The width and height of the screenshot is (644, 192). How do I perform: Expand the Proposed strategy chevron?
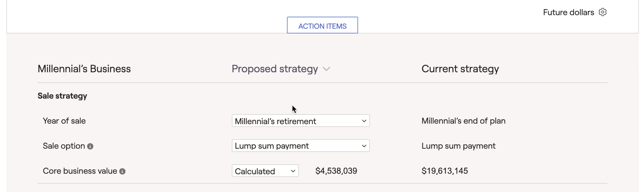pyautogui.click(x=327, y=69)
